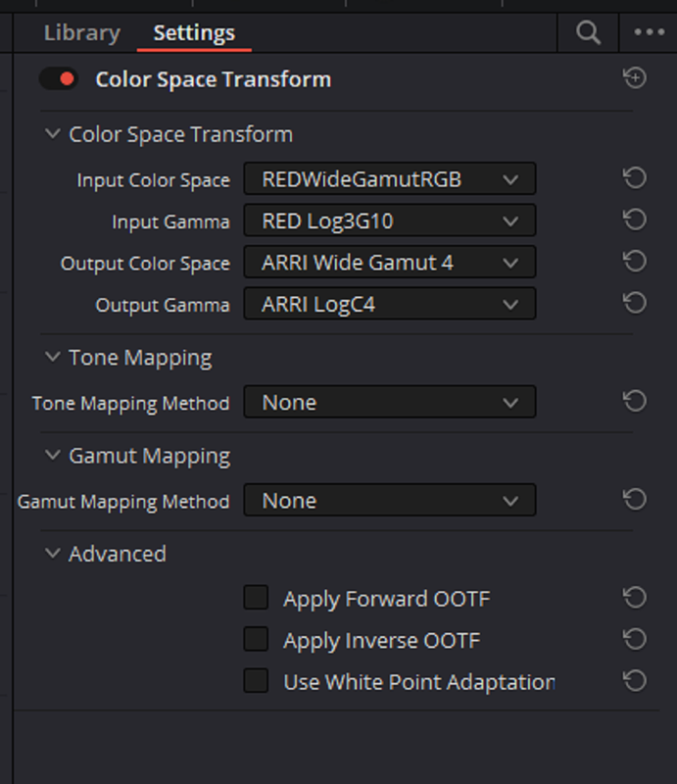Reset Input Gamma value
The height and width of the screenshot is (784, 677).
[x=635, y=220]
